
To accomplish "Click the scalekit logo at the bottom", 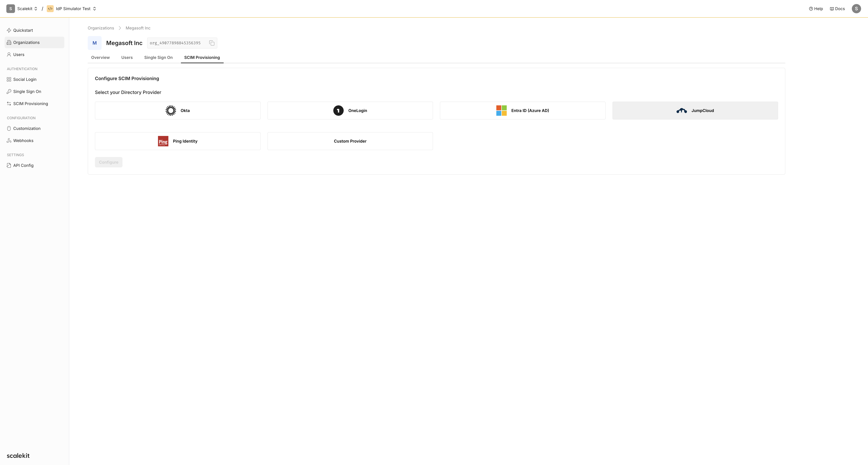I will tap(18, 456).
